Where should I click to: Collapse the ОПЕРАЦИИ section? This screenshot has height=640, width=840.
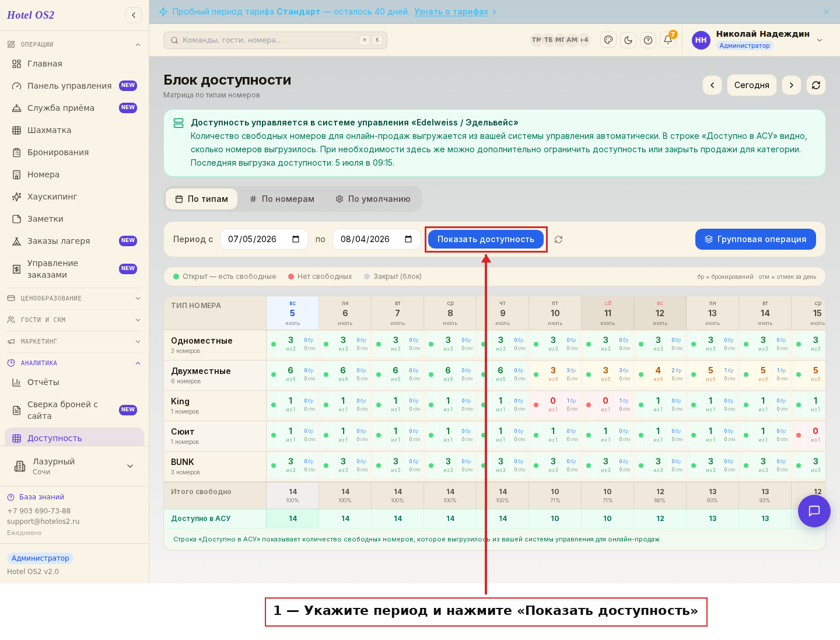pos(74,44)
